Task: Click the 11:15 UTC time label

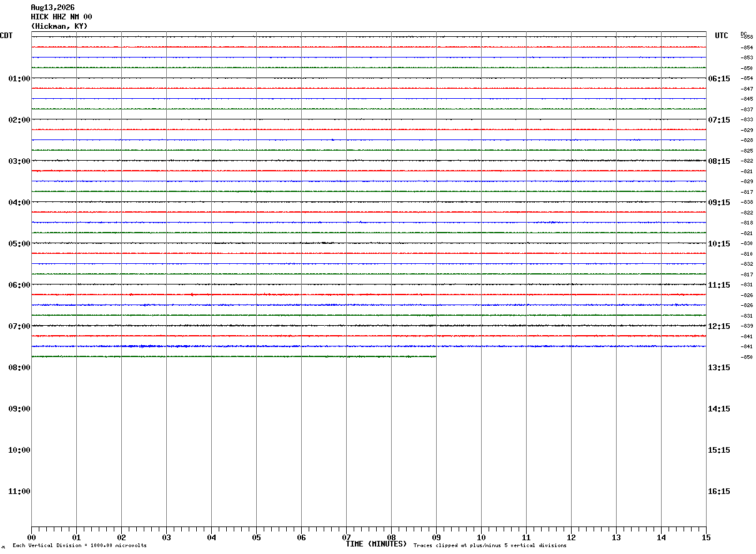Action: pos(719,285)
